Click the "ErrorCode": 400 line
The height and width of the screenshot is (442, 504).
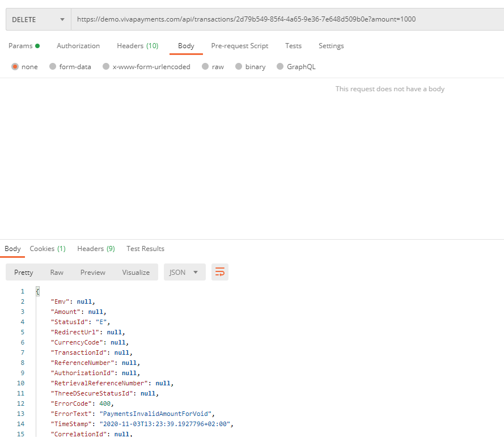[82, 403]
